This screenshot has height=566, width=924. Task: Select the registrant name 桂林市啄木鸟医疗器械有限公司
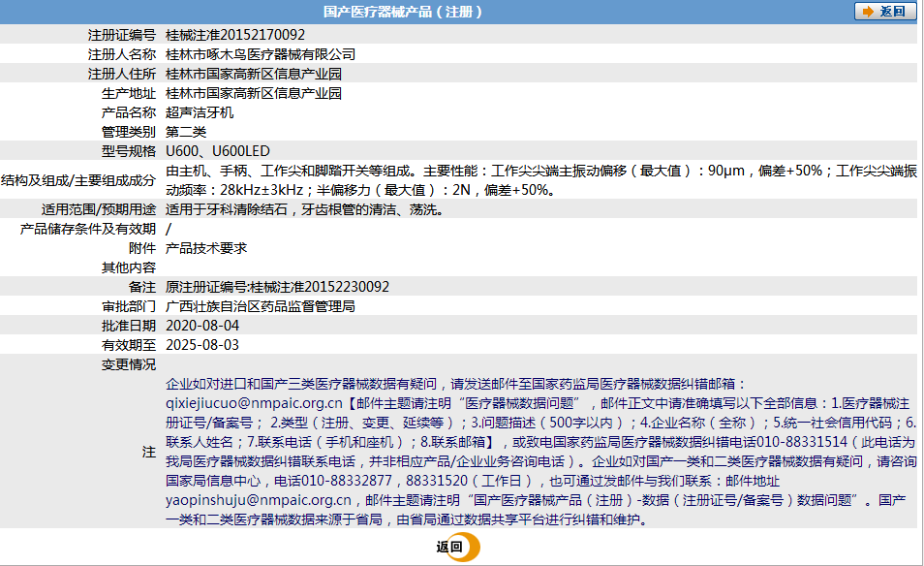click(261, 54)
